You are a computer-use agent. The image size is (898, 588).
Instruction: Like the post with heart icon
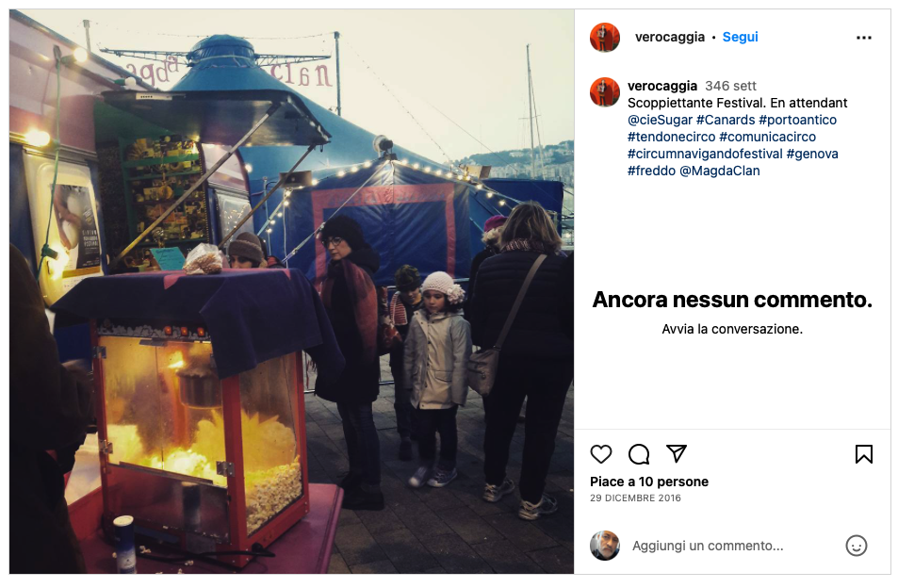pos(601,454)
